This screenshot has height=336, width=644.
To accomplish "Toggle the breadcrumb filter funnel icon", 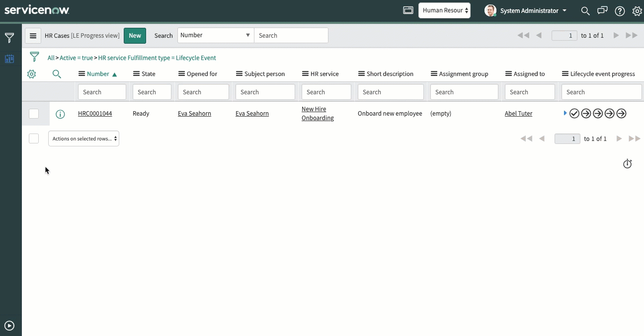I will [x=34, y=57].
